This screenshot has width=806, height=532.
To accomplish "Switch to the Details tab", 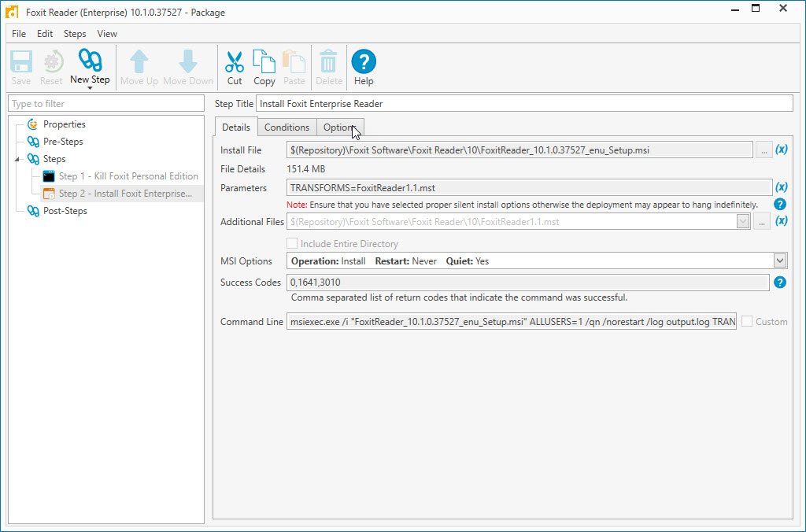I will [236, 127].
